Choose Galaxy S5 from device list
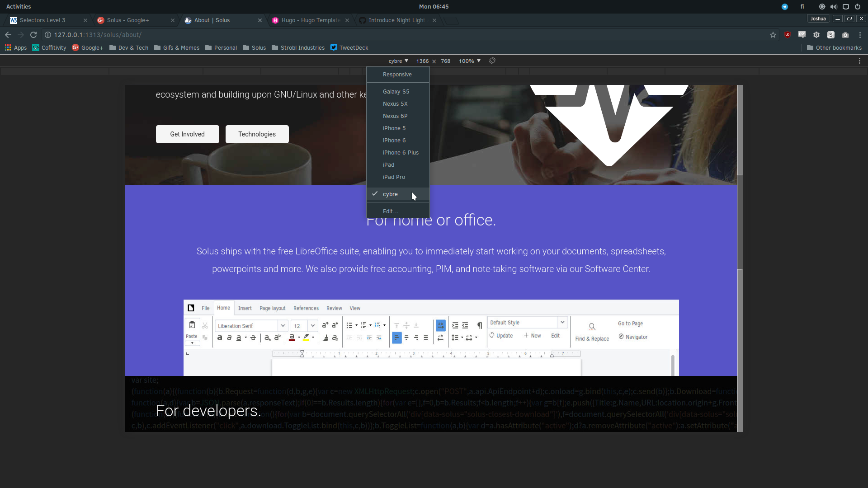Image resolution: width=868 pixels, height=488 pixels. 398,92
